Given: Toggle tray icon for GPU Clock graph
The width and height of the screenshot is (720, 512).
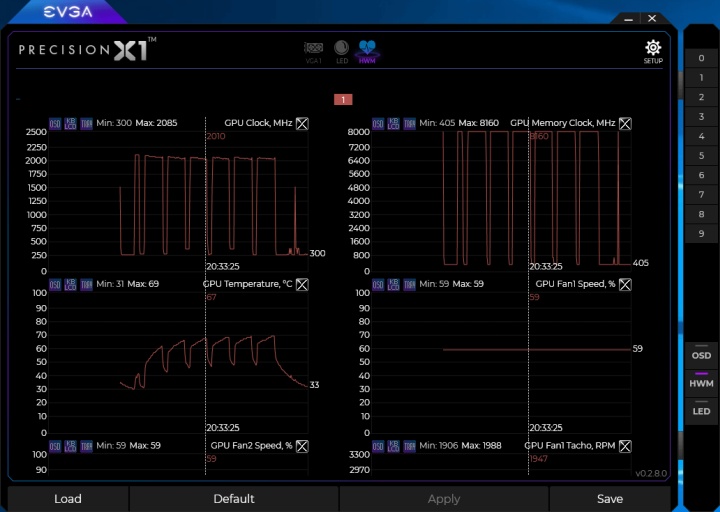Looking at the screenshot, I should 86,124.
